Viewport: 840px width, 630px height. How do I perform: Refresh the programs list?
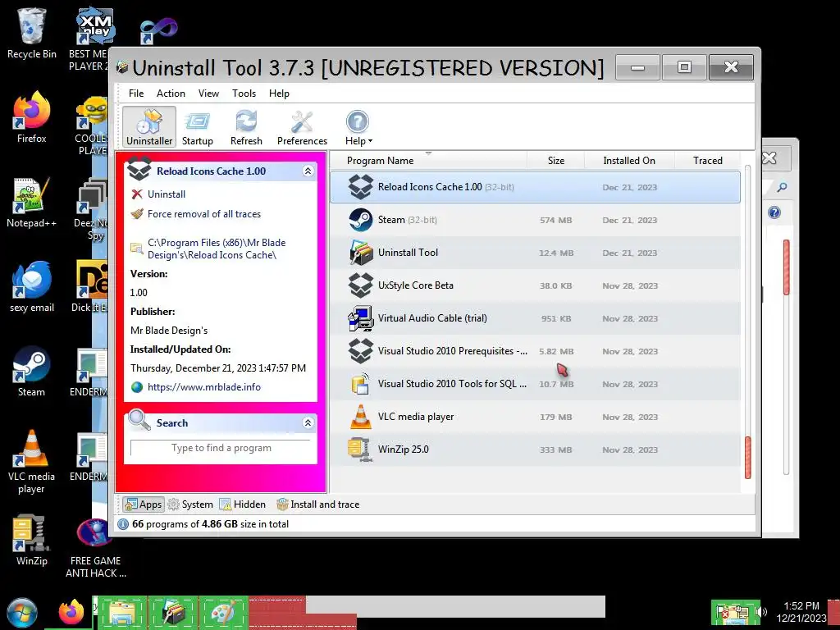click(246, 126)
